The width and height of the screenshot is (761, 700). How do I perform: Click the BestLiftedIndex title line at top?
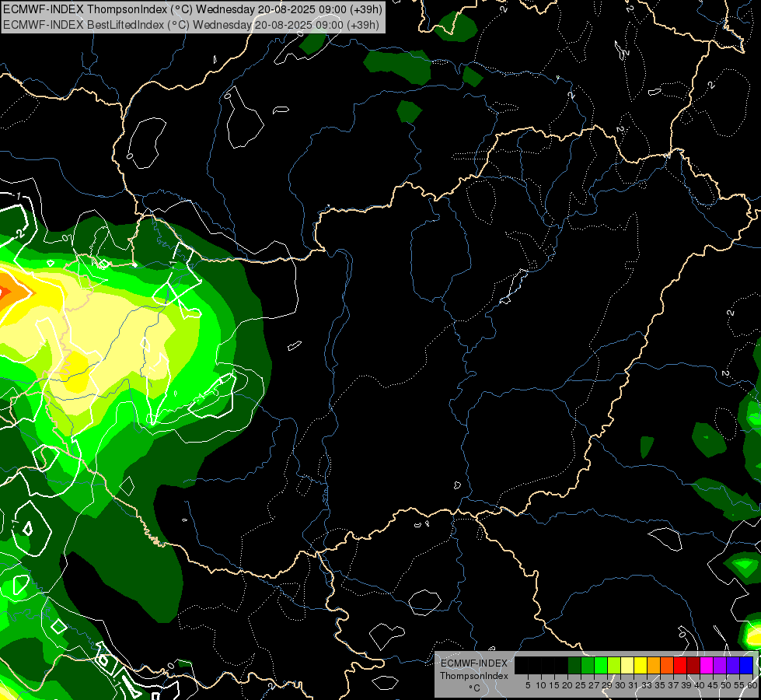tap(191, 25)
